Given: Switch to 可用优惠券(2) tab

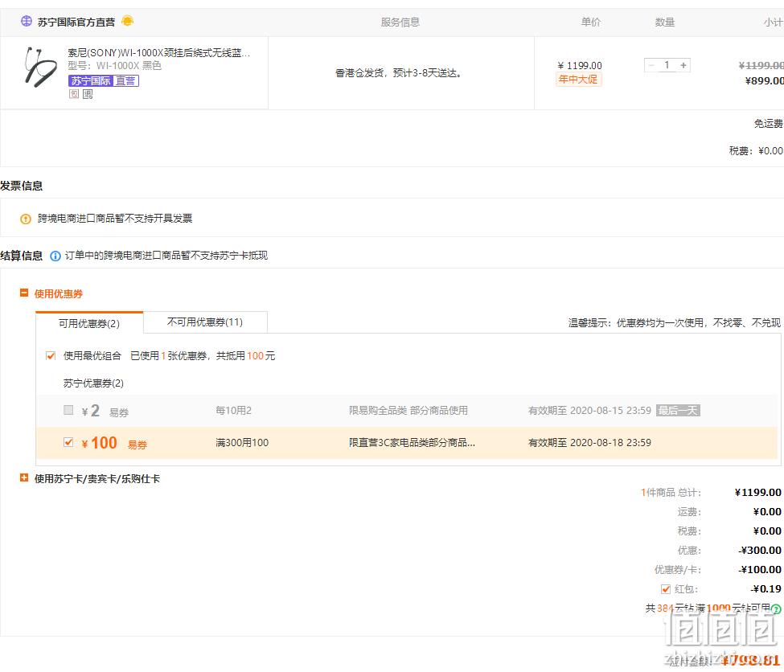Looking at the screenshot, I should [x=89, y=323].
